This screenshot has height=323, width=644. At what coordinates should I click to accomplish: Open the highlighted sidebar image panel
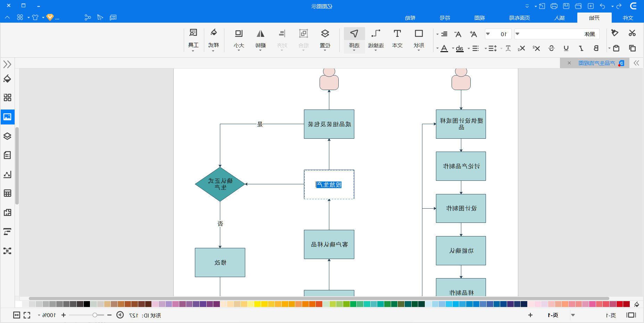pyautogui.click(x=7, y=117)
